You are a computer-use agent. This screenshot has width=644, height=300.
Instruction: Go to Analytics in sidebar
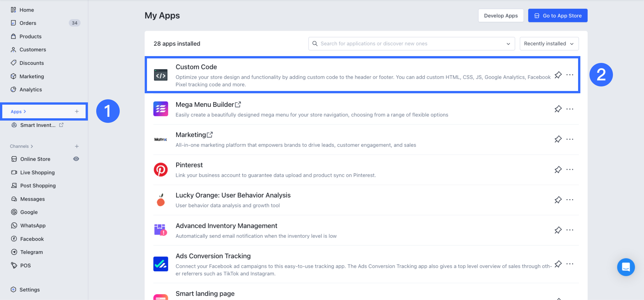(x=31, y=89)
